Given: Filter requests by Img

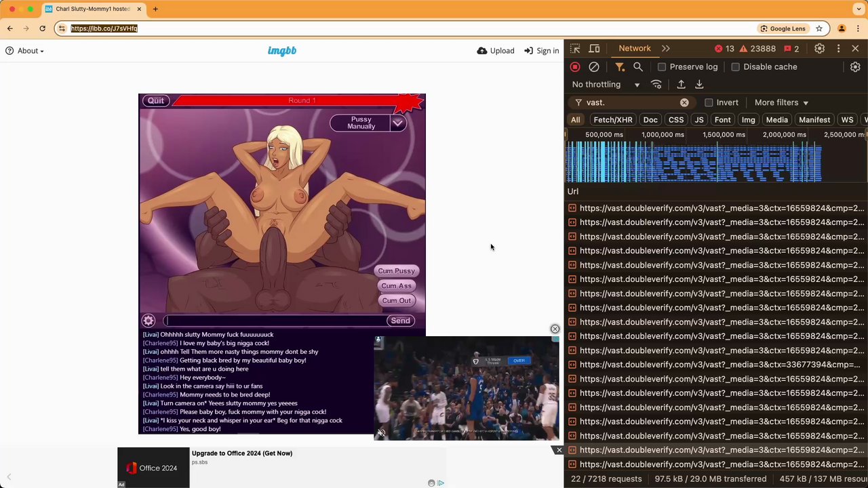Looking at the screenshot, I should [749, 120].
